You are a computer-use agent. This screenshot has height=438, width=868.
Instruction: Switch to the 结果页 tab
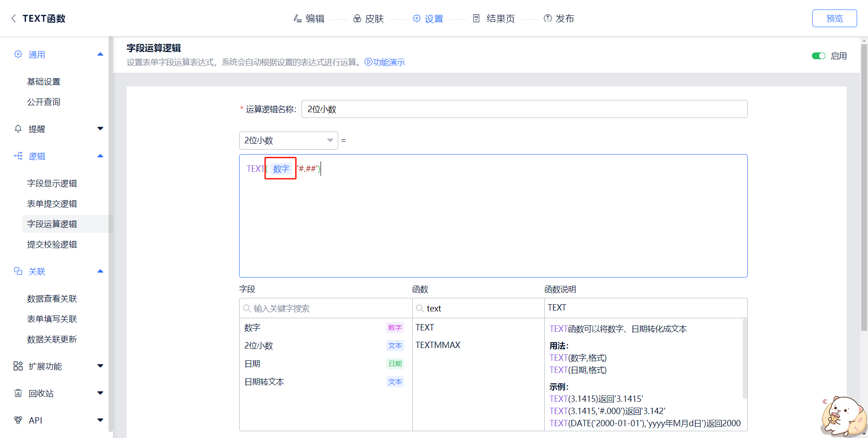[x=494, y=19]
